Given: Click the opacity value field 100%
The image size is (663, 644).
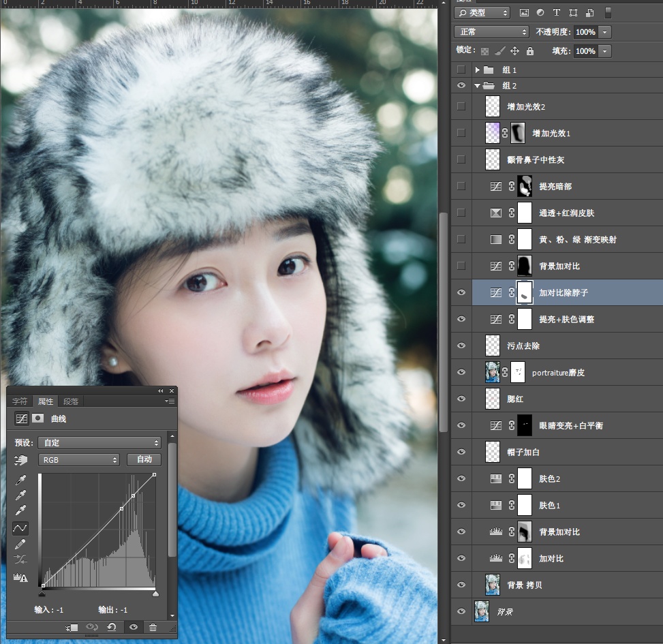Looking at the screenshot, I should coord(585,32).
